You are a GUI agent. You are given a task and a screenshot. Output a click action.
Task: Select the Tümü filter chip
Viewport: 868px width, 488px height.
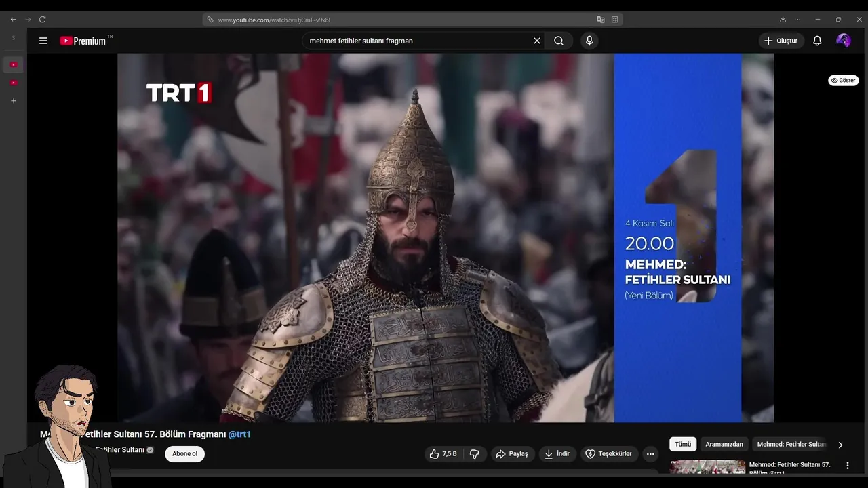pos(683,445)
